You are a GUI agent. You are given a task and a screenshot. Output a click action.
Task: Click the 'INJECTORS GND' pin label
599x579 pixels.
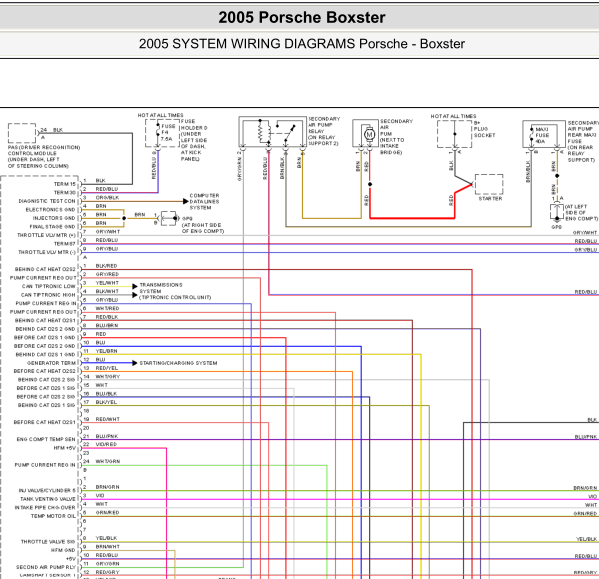(54, 218)
